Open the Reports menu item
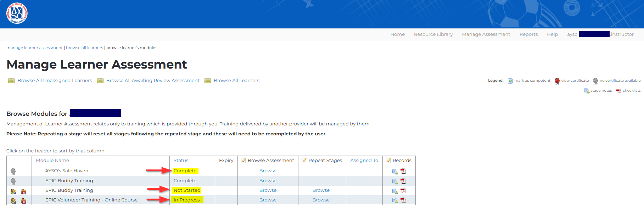 528,34
